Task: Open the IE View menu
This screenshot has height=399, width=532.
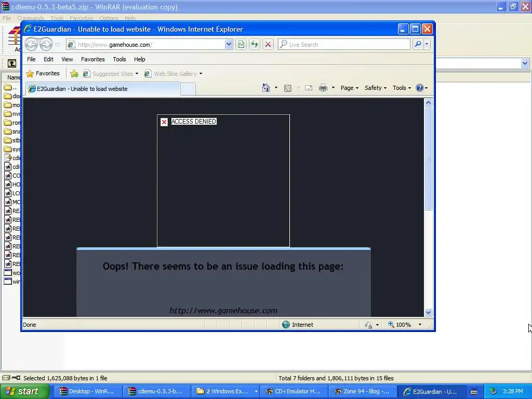Action: pos(67,59)
